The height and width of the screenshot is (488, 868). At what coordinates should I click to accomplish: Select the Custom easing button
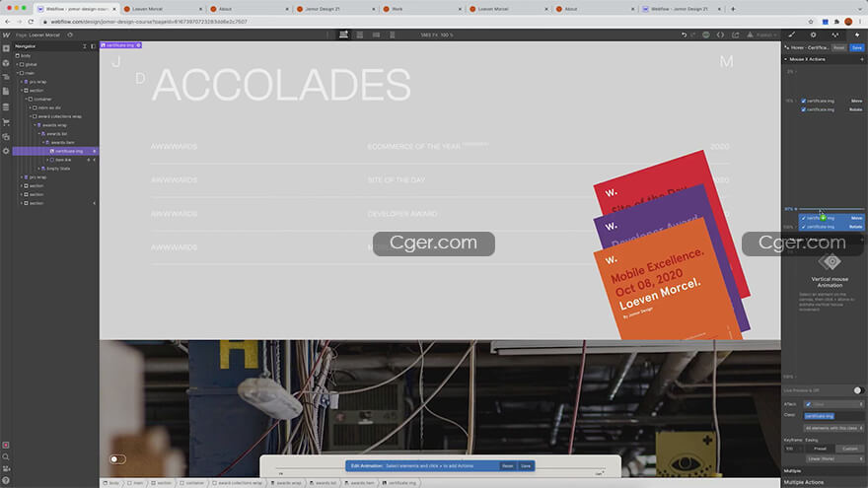pyautogui.click(x=849, y=449)
